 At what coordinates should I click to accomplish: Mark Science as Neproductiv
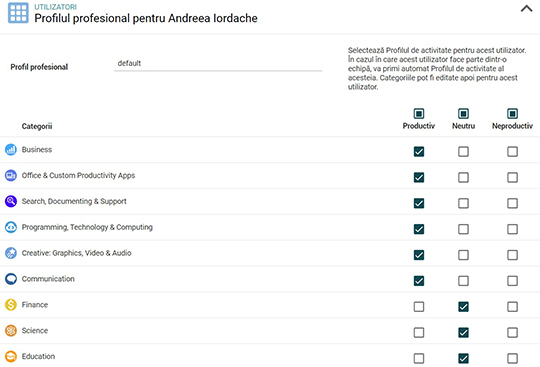pyautogui.click(x=512, y=333)
